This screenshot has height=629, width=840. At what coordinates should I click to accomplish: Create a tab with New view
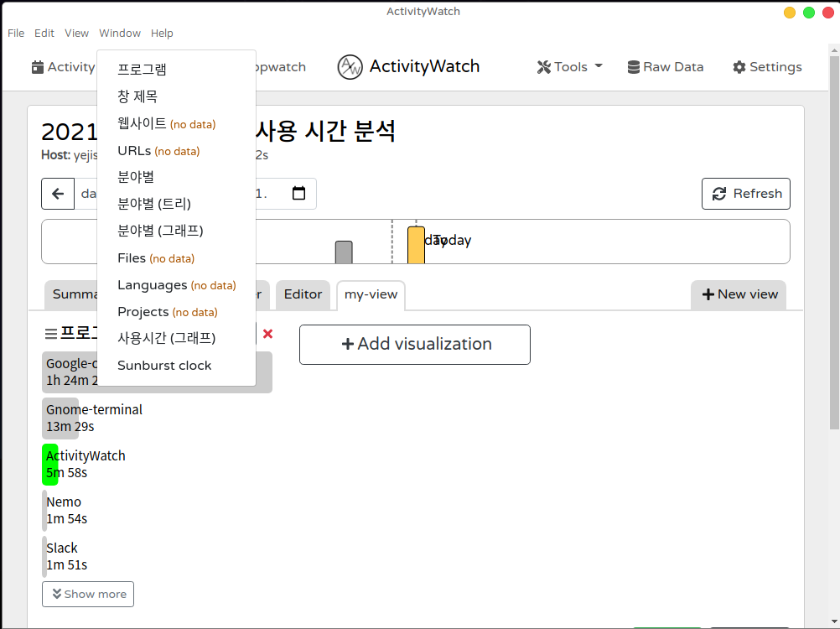coord(739,294)
